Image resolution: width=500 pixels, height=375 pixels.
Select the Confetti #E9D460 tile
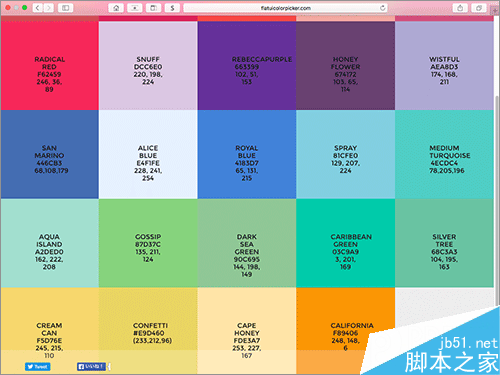pos(148,331)
